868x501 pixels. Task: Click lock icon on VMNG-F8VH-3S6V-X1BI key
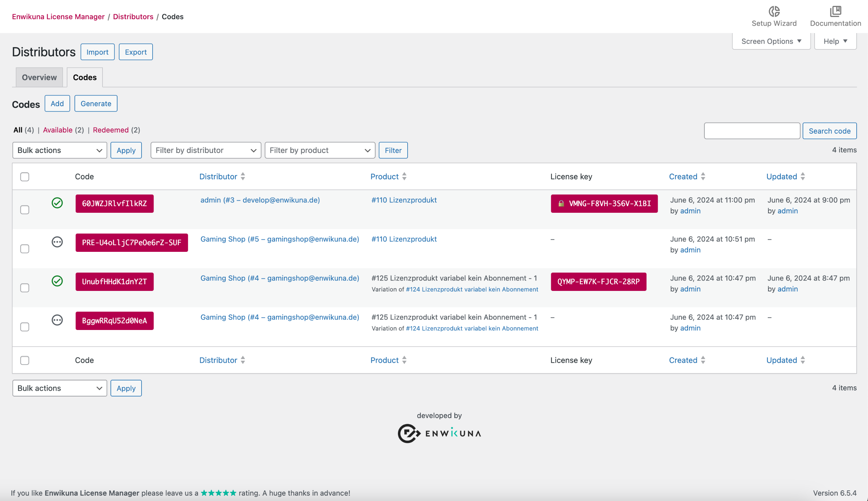[561, 203]
